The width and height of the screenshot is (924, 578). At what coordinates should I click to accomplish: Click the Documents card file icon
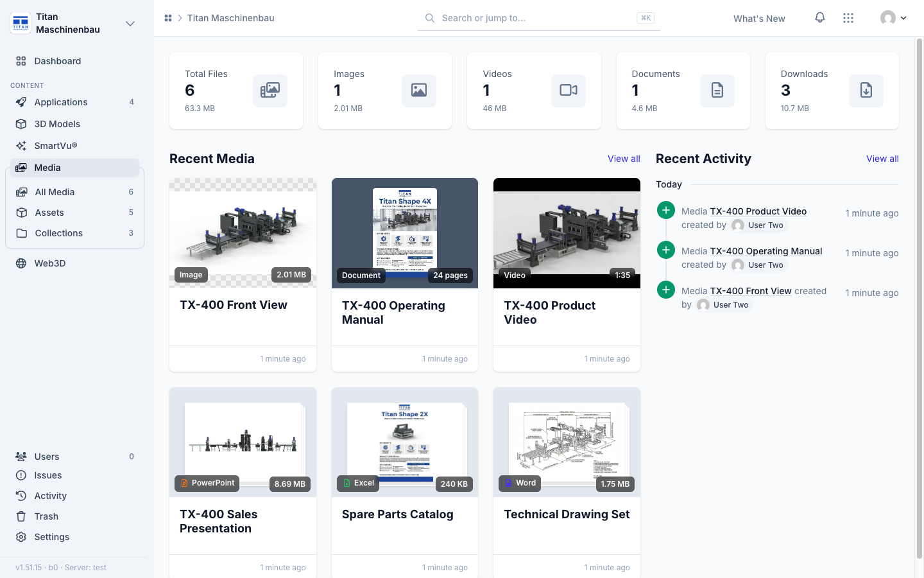coord(717,91)
